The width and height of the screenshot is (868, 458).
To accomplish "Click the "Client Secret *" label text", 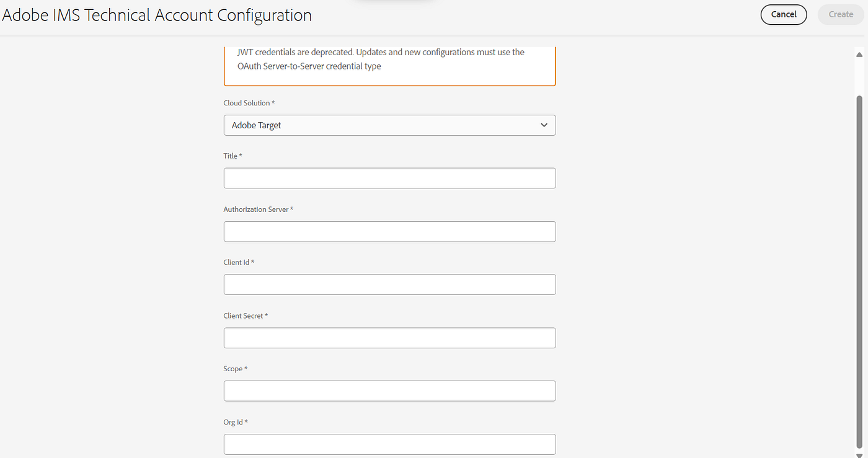I will coord(246,315).
